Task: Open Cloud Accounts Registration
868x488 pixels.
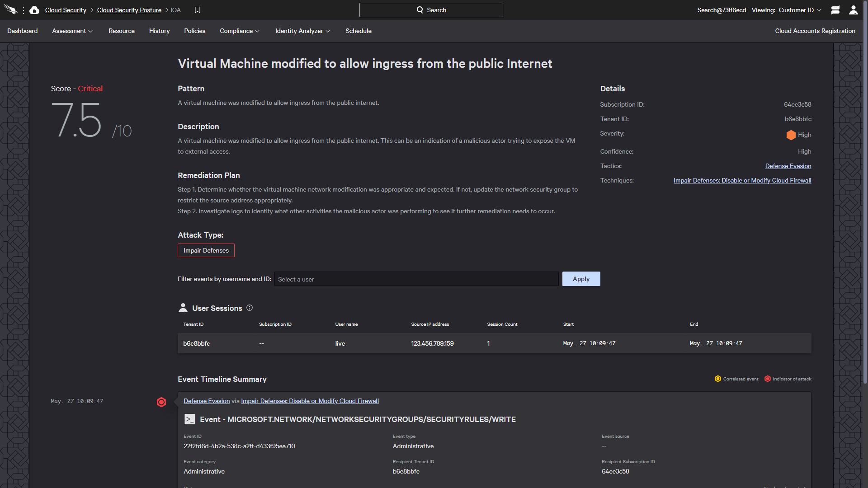Action: click(x=815, y=31)
